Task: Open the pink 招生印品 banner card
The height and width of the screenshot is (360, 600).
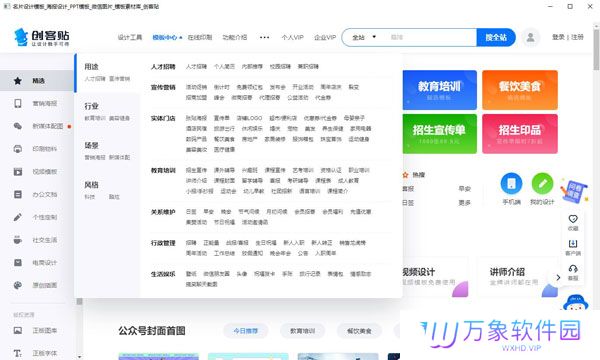Action: point(520,134)
